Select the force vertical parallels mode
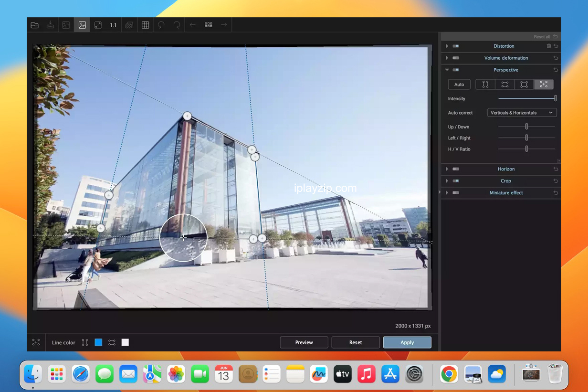588x392 pixels. click(485, 85)
